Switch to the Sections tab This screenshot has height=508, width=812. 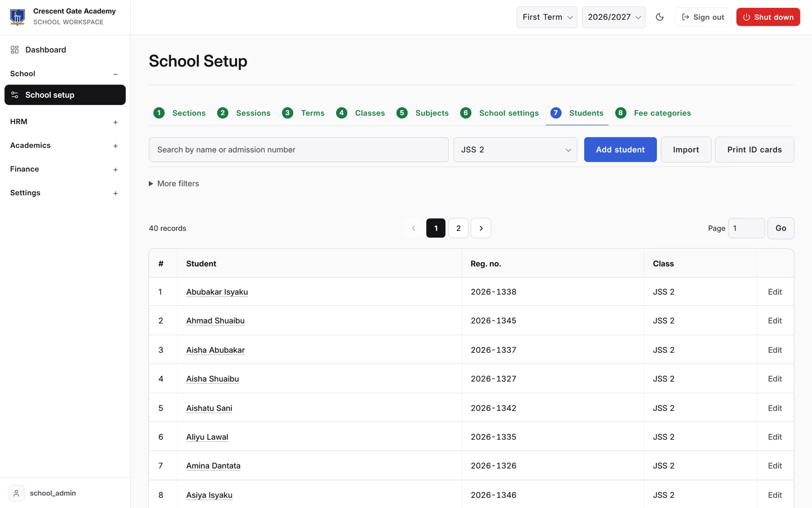[179, 113]
